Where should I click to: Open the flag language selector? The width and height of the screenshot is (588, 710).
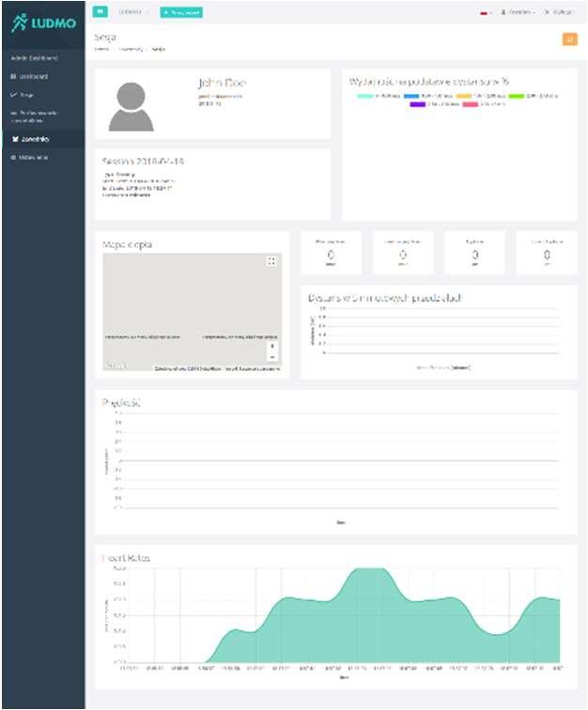pyautogui.click(x=486, y=13)
